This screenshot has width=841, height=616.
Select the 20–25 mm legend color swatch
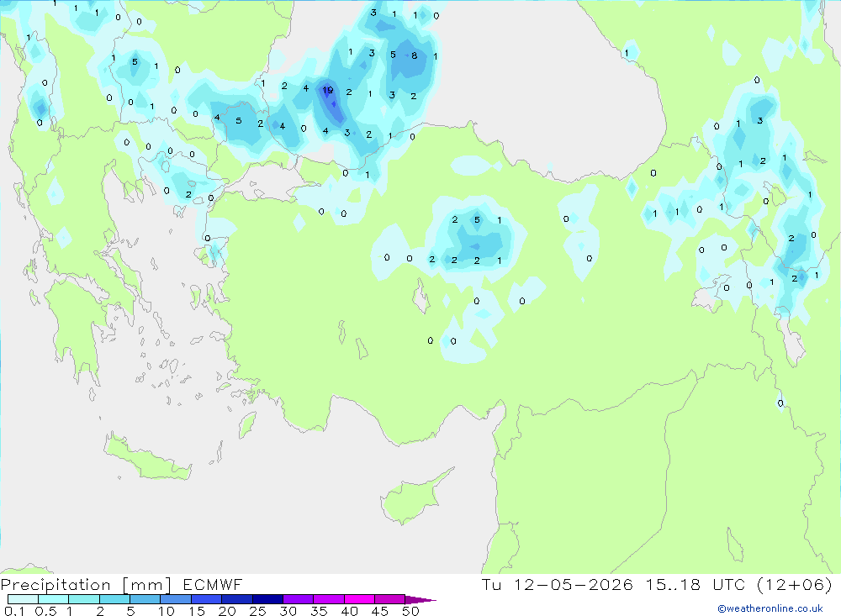237,599
